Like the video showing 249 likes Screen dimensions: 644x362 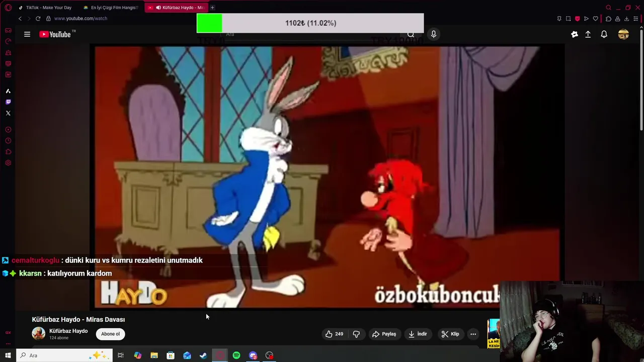(334, 334)
